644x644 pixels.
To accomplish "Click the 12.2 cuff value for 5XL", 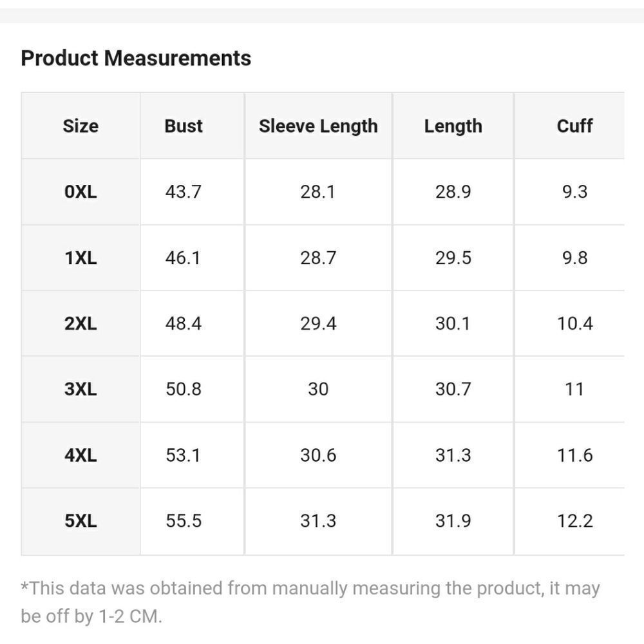I will (574, 521).
